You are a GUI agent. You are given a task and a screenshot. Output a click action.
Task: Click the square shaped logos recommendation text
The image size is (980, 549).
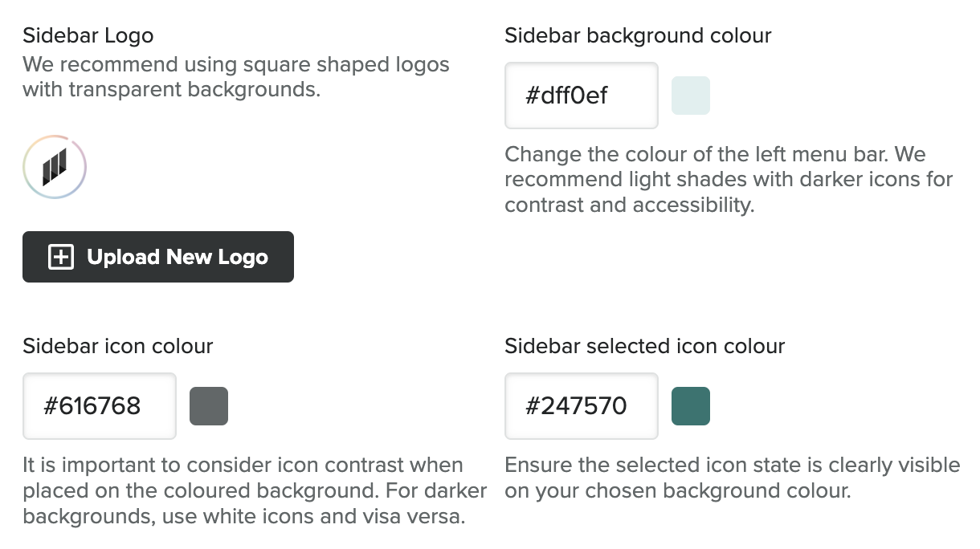click(x=235, y=64)
